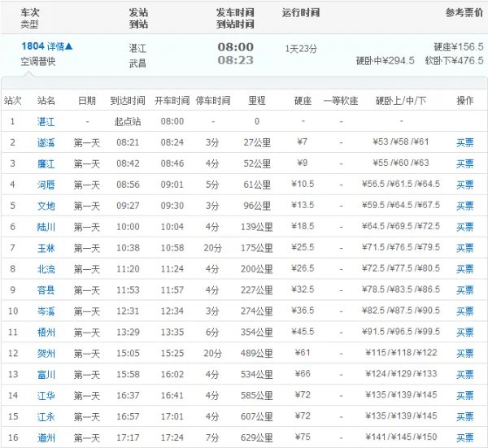Viewport: 488px width, 448px height.
Task: Click the ¥53/¥58/¥61 sleeper price cell
Action: 401,141
